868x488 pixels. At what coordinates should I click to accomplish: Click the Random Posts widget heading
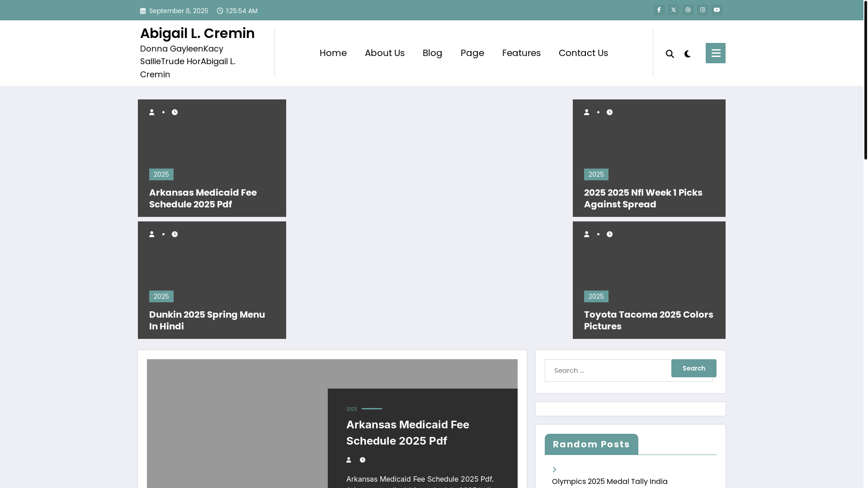click(591, 444)
